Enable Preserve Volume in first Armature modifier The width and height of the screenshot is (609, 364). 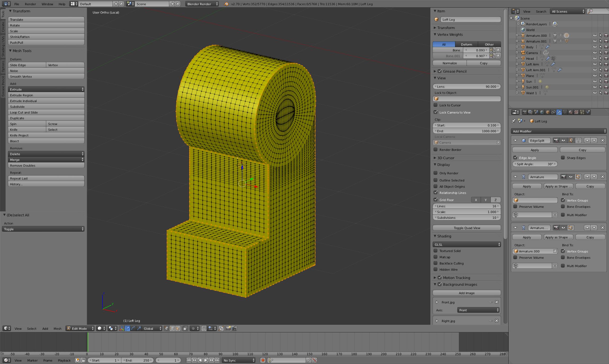point(515,207)
